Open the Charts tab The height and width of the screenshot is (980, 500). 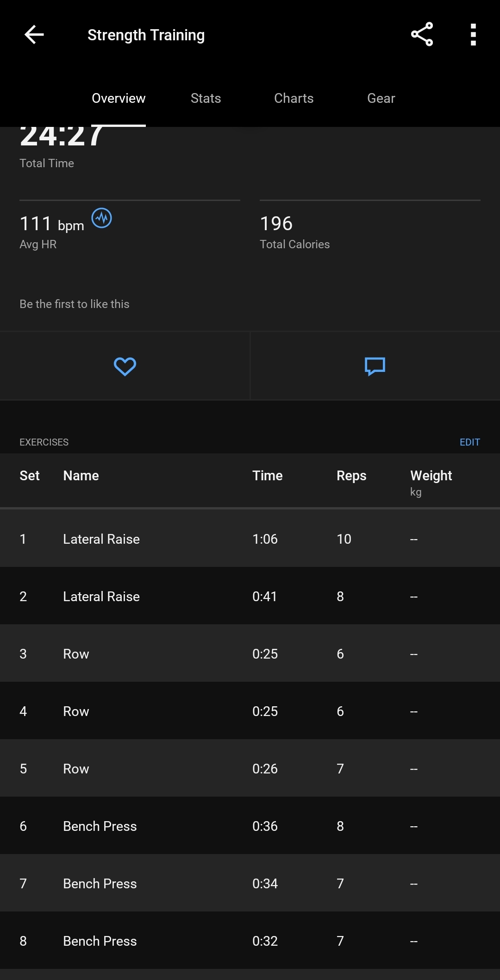pyautogui.click(x=294, y=98)
